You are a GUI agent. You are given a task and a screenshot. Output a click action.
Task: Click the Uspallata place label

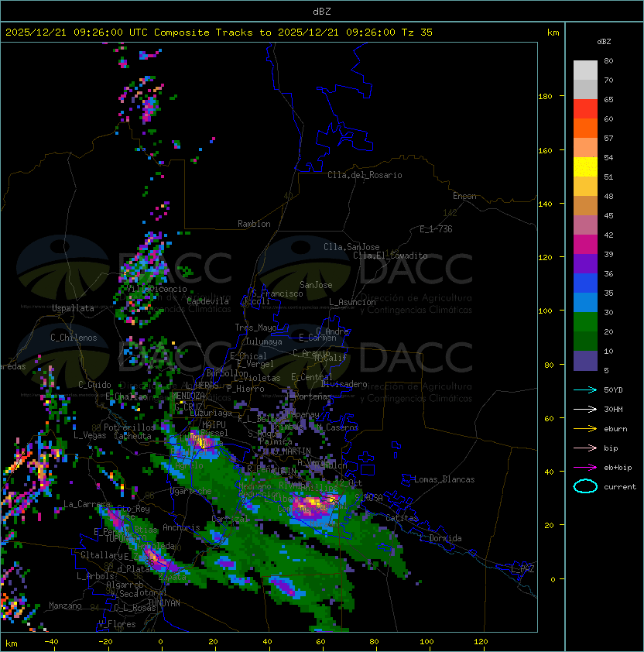73,308
